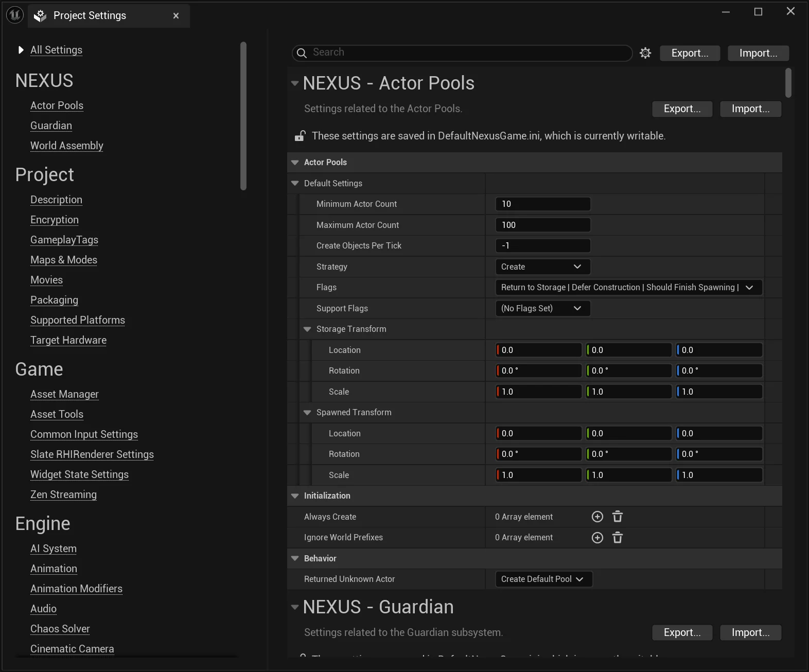Viewport: 809px width, 672px height.
Task: Open Guardian settings in the sidebar
Action: coord(51,126)
